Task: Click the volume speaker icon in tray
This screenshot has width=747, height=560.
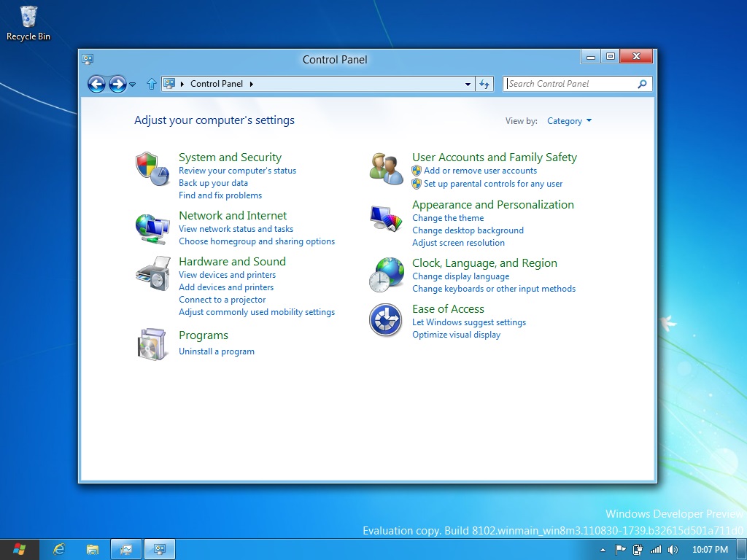Action: pyautogui.click(x=672, y=549)
